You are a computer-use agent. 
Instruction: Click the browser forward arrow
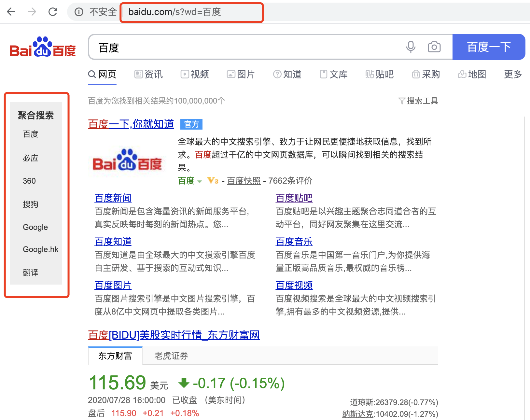point(32,12)
